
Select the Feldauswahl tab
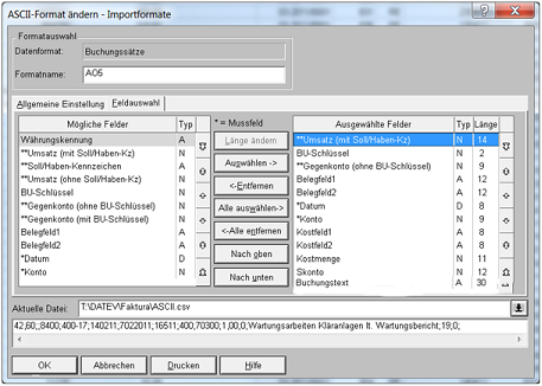click(136, 103)
